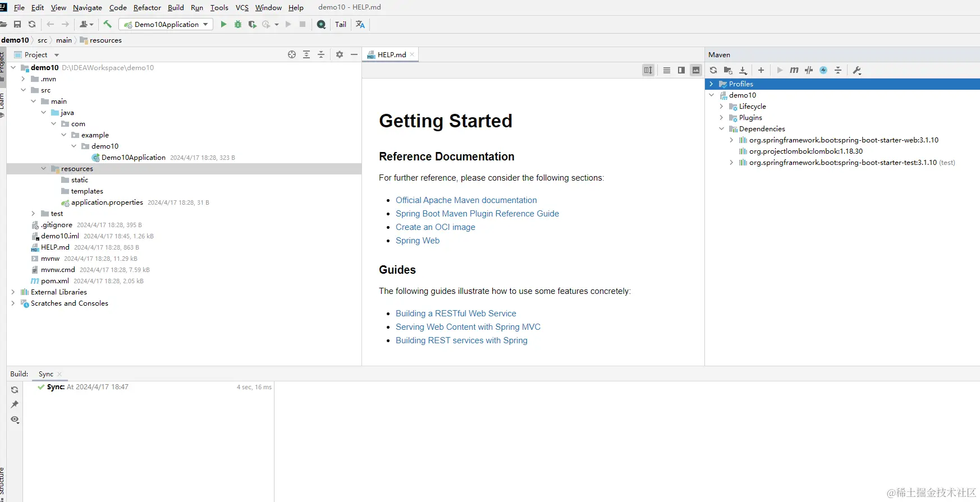Build project with the hammer icon

(x=108, y=24)
